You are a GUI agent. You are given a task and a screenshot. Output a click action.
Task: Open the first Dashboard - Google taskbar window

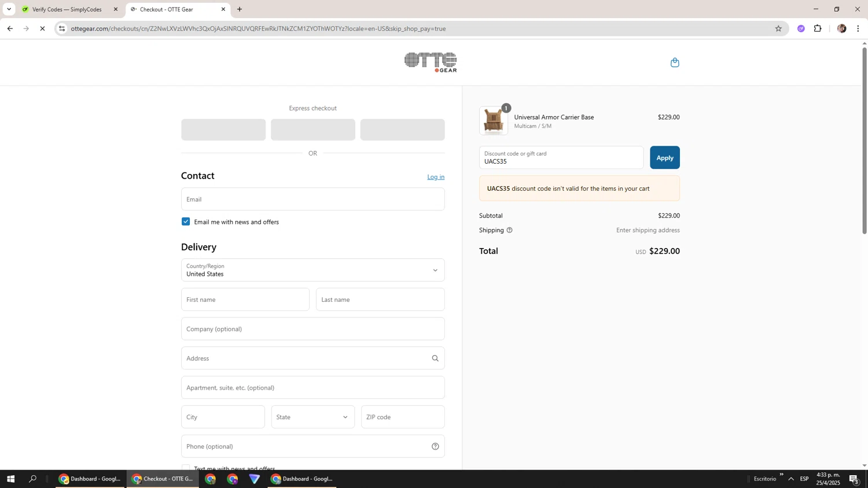click(90, 479)
